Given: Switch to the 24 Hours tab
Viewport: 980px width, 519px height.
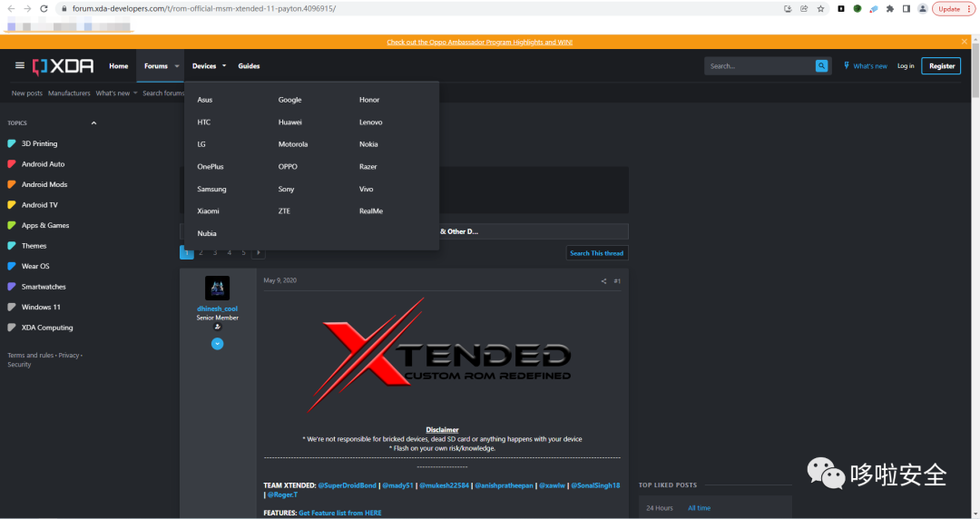Looking at the screenshot, I should [660, 508].
